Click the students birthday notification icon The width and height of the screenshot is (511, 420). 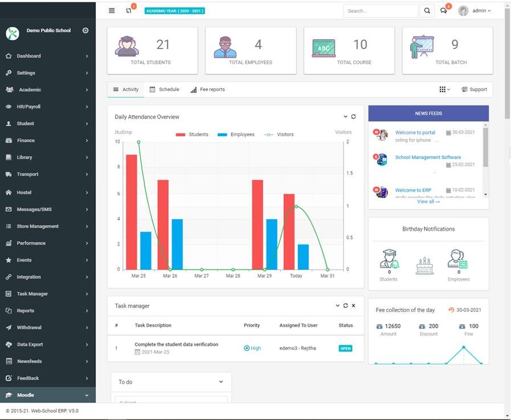pos(389,259)
